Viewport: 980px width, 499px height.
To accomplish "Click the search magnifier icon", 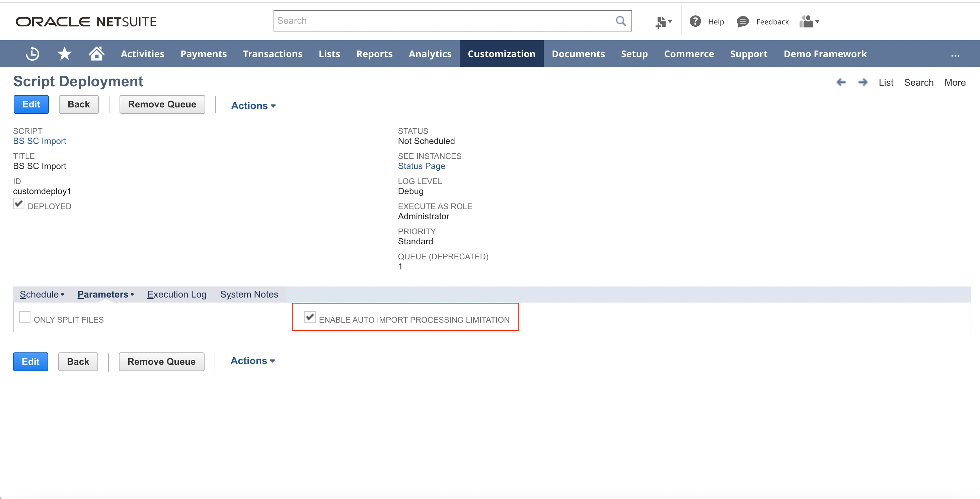I will [x=620, y=21].
